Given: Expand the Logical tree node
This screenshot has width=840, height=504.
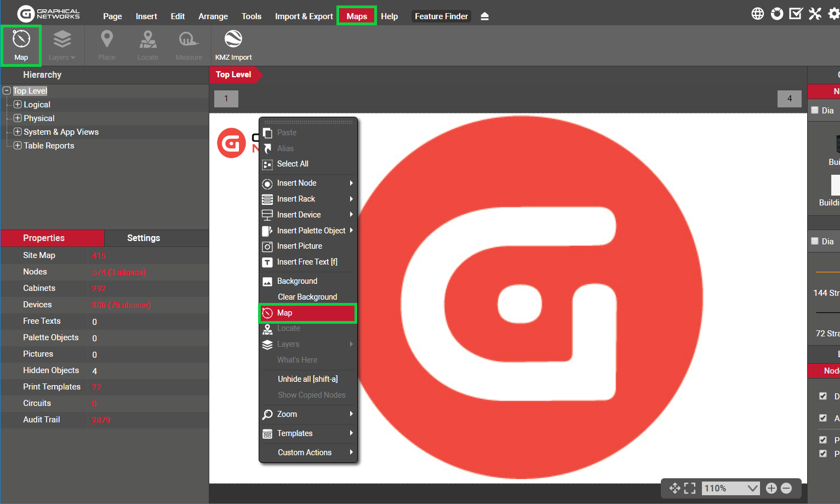Looking at the screenshot, I should [x=18, y=104].
